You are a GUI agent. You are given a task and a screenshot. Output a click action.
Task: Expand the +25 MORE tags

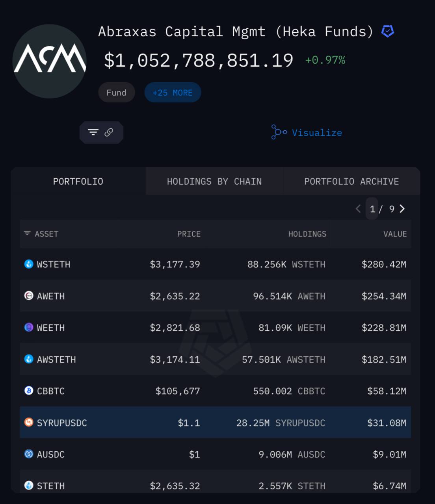point(173,93)
